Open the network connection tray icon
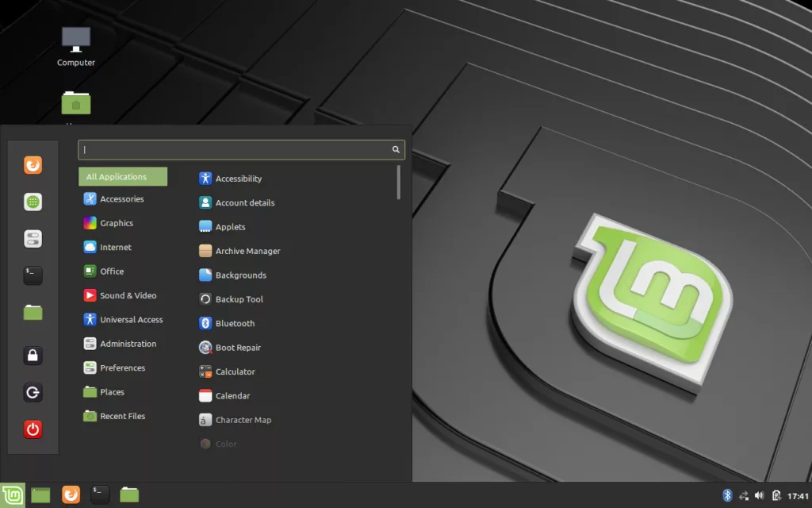Image resolution: width=812 pixels, height=508 pixels. point(744,495)
